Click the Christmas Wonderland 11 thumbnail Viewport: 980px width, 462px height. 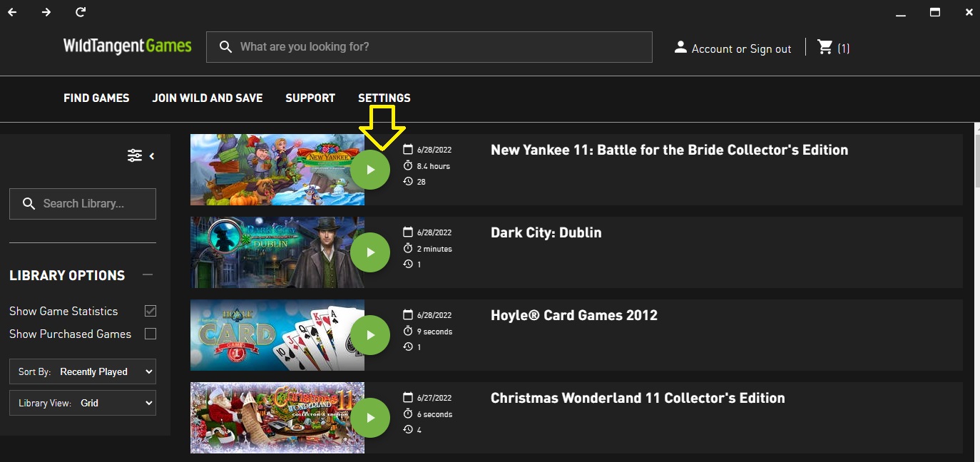[x=277, y=418]
